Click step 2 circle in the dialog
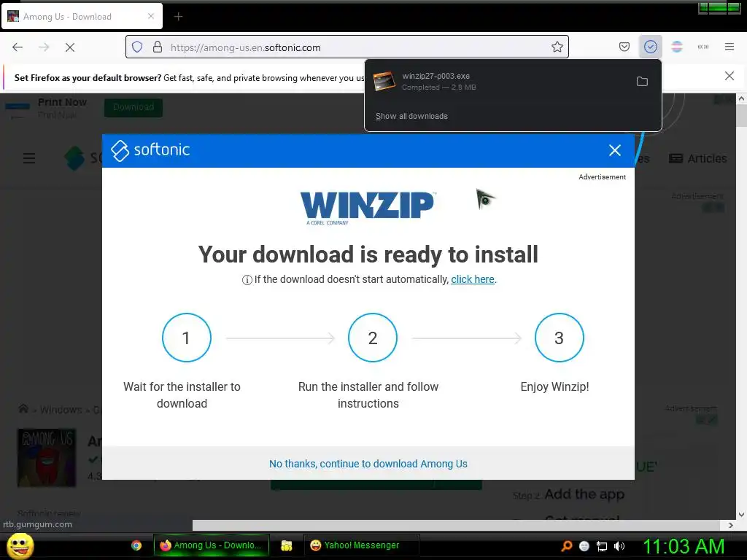Viewport: 747px width, 560px height. point(373,338)
